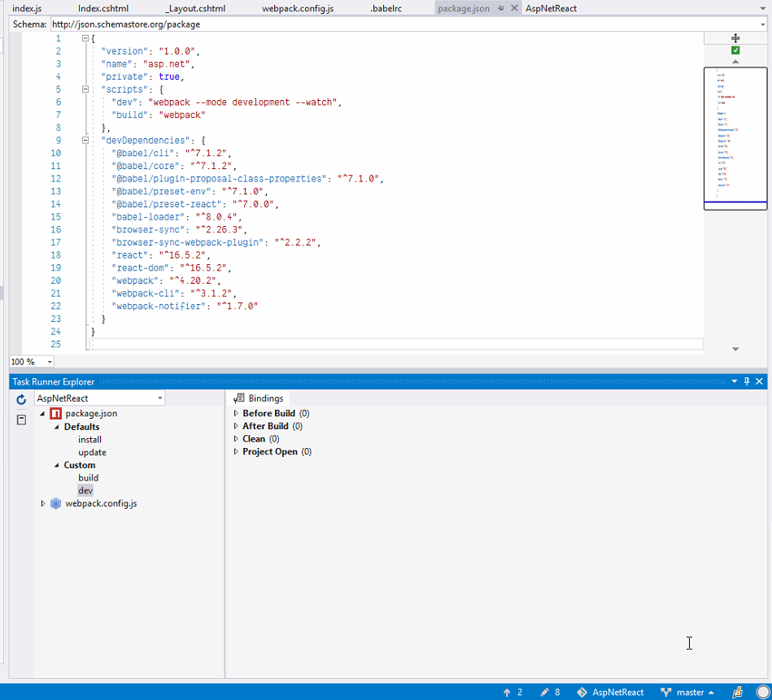Click the unpushed commits arrow in status bar
The height and width of the screenshot is (700, 772).
[x=507, y=692]
